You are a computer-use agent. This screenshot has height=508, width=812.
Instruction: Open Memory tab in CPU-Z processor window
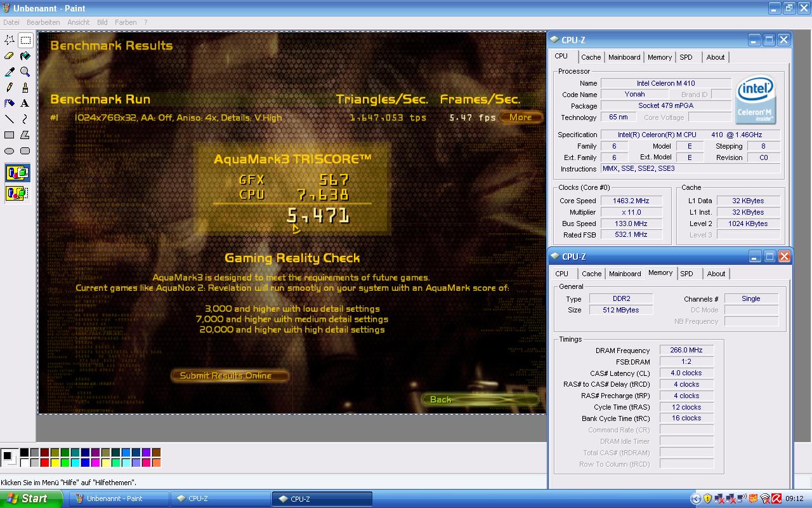tap(660, 57)
